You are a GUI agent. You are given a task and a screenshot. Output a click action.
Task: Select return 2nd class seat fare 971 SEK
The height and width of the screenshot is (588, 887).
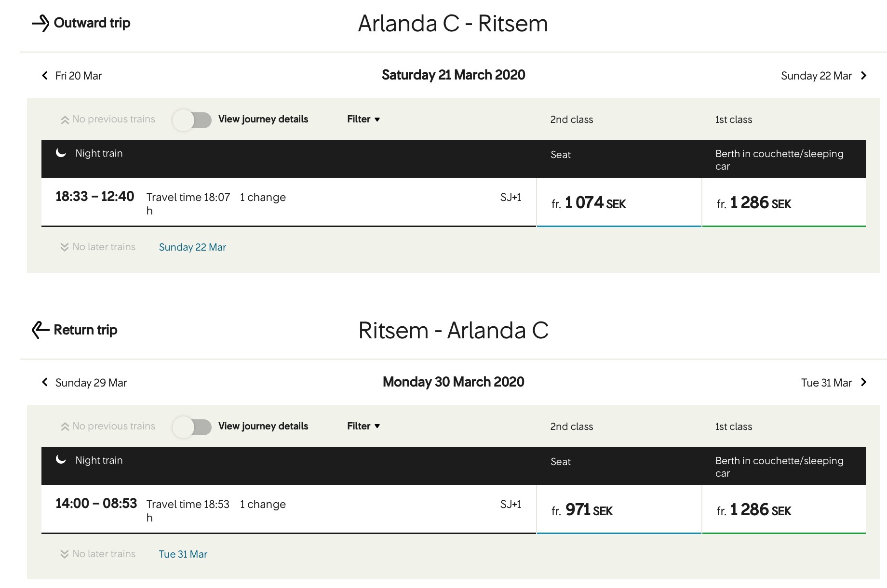click(619, 509)
